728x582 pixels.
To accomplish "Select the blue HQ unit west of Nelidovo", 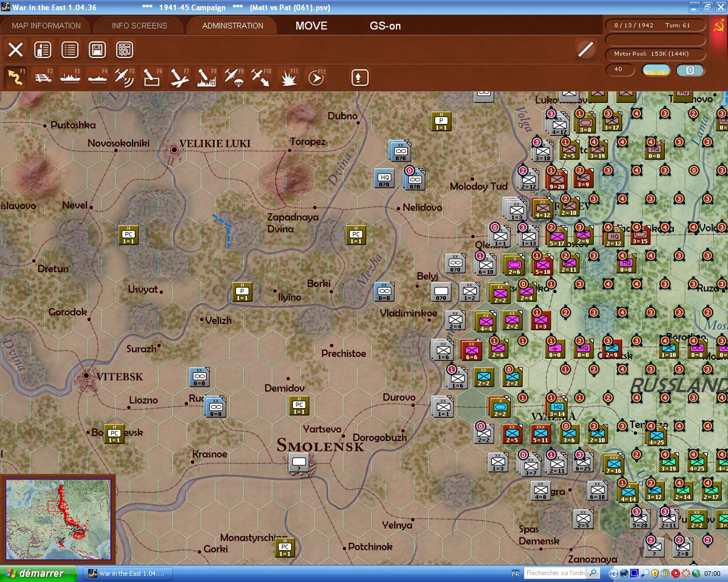I will 385,178.
